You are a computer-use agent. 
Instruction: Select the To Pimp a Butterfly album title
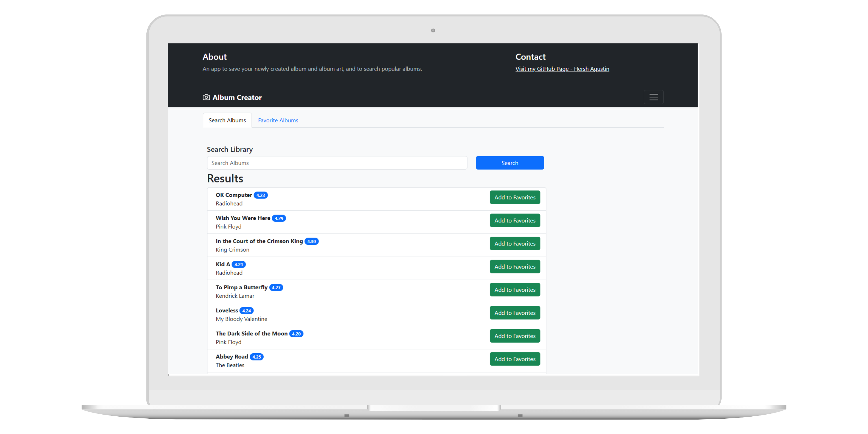(242, 287)
